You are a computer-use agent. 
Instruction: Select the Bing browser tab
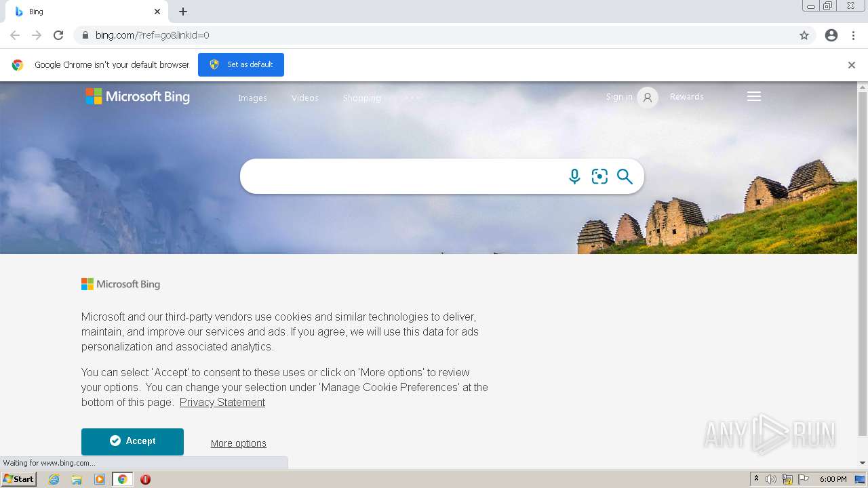coord(87,12)
